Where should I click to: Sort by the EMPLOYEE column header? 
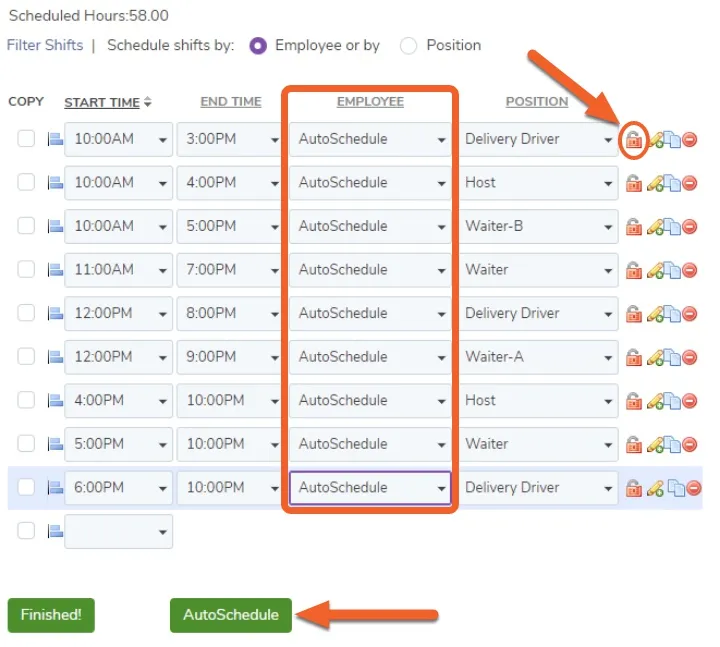pos(370,102)
